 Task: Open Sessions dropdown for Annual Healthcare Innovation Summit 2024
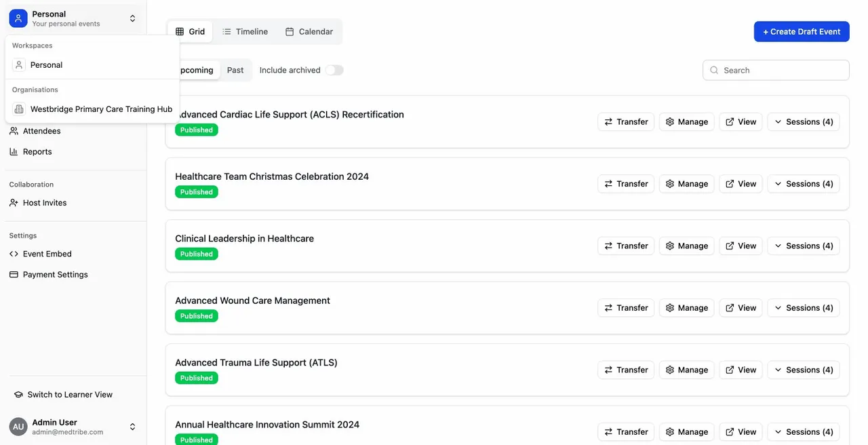[x=803, y=431]
